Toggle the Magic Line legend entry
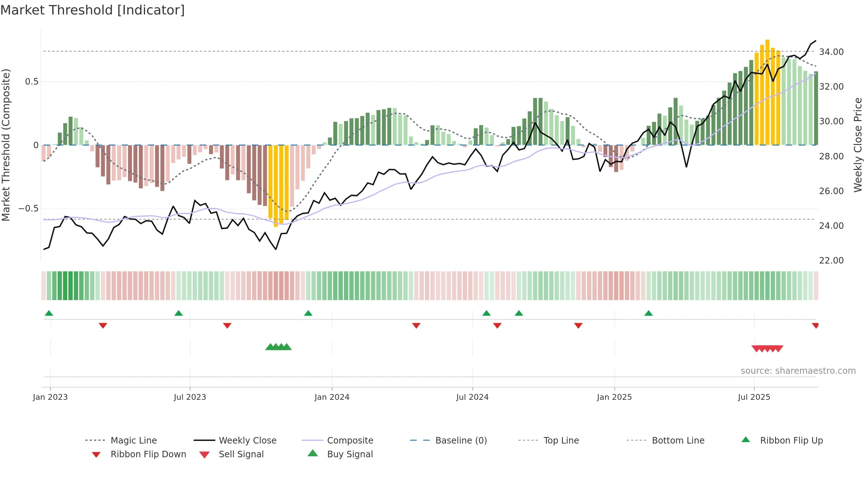This screenshot has height=488, width=868. [121, 440]
